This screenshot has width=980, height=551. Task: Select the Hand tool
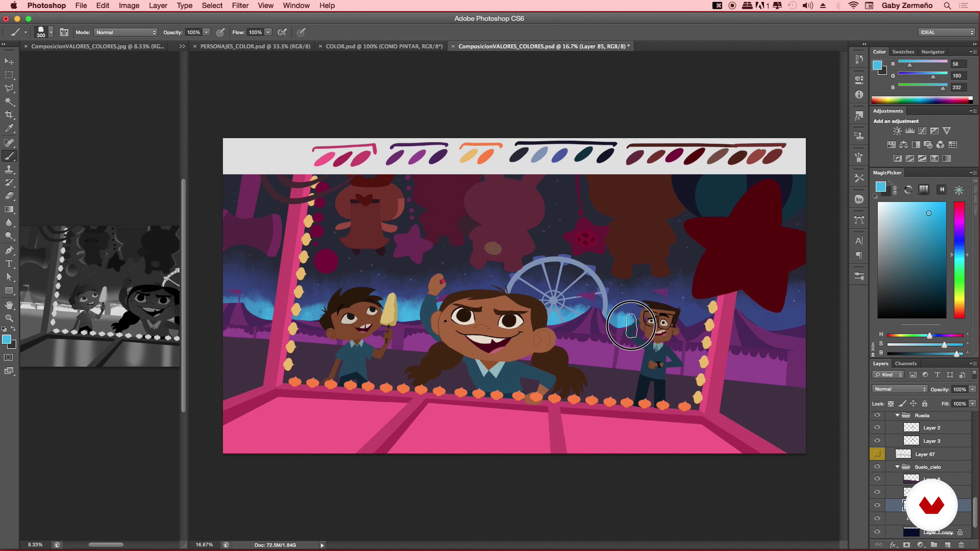[x=9, y=305]
